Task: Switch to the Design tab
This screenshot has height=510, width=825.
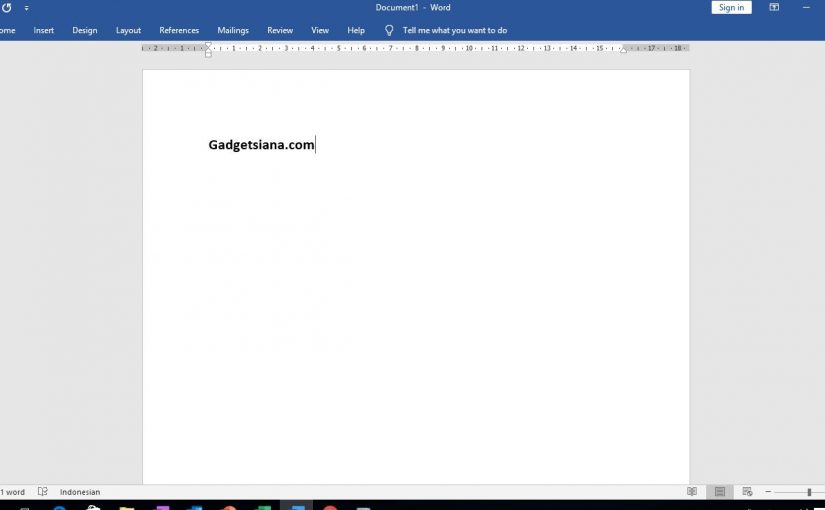Action: click(85, 31)
